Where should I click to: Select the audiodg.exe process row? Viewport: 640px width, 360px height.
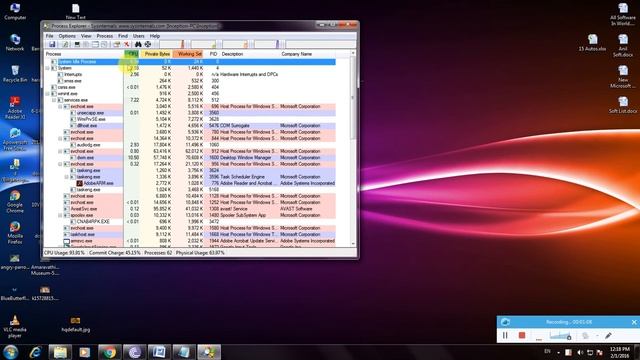click(190, 145)
